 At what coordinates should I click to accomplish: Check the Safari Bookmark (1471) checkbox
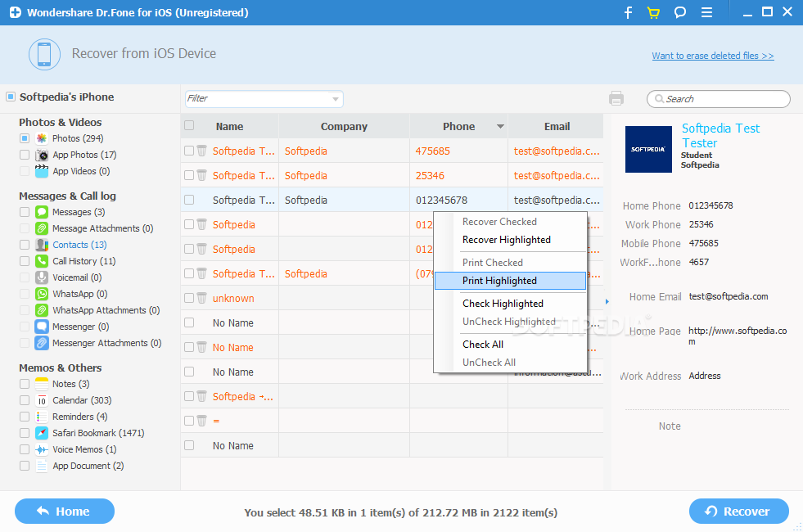24,433
